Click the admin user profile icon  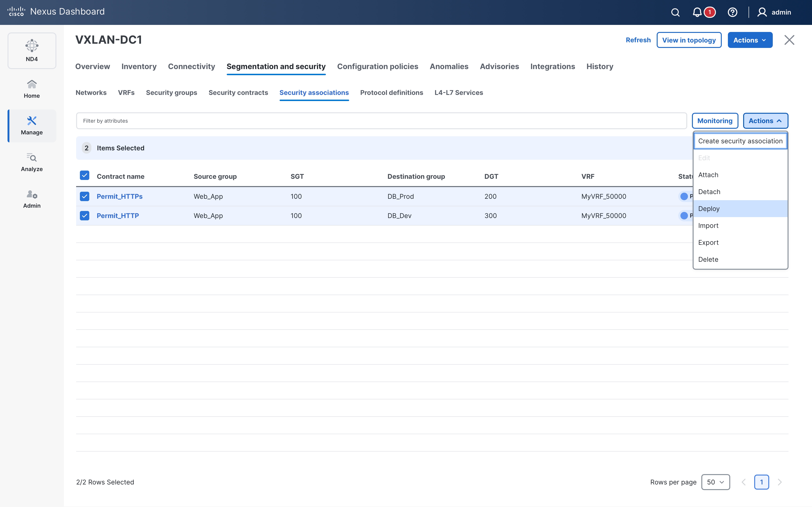click(x=762, y=12)
